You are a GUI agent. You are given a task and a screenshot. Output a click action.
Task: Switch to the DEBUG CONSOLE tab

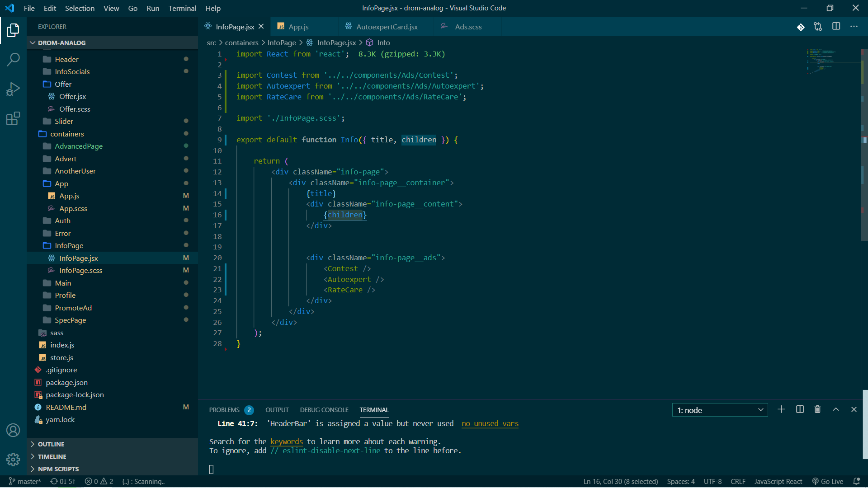click(324, 410)
